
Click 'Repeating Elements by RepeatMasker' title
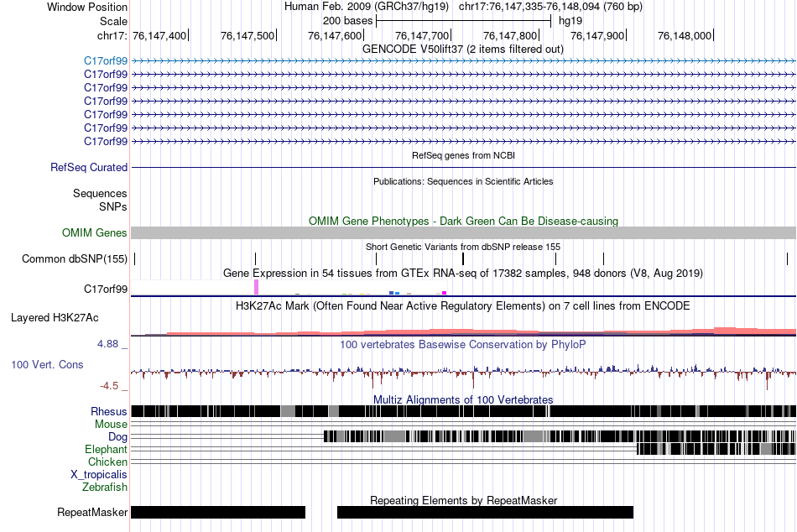464,500
